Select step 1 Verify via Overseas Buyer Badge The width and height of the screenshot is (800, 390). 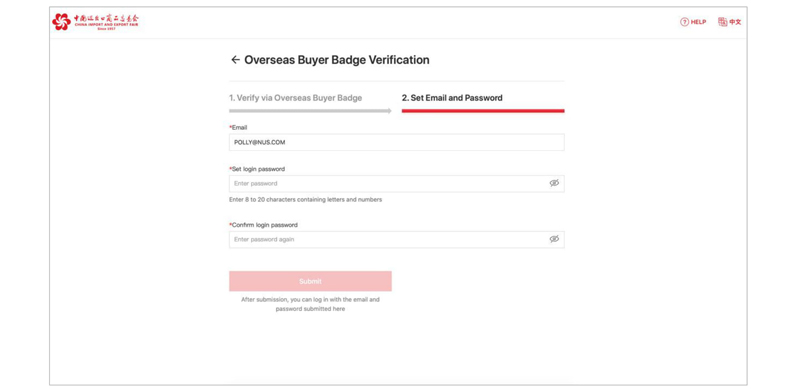[x=295, y=98]
